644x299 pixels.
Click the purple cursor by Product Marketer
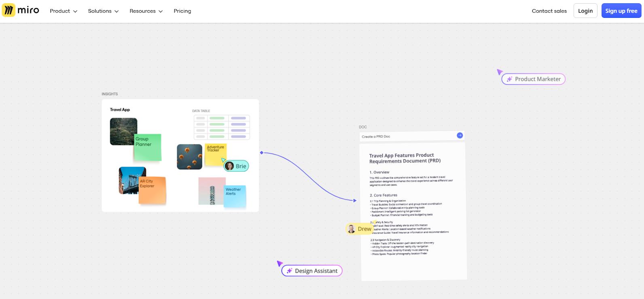(500, 72)
